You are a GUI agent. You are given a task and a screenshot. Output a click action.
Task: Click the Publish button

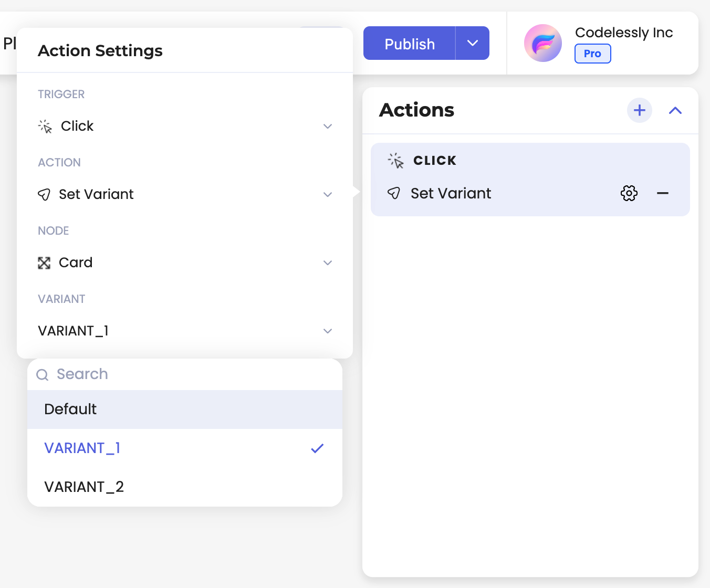[x=410, y=44]
